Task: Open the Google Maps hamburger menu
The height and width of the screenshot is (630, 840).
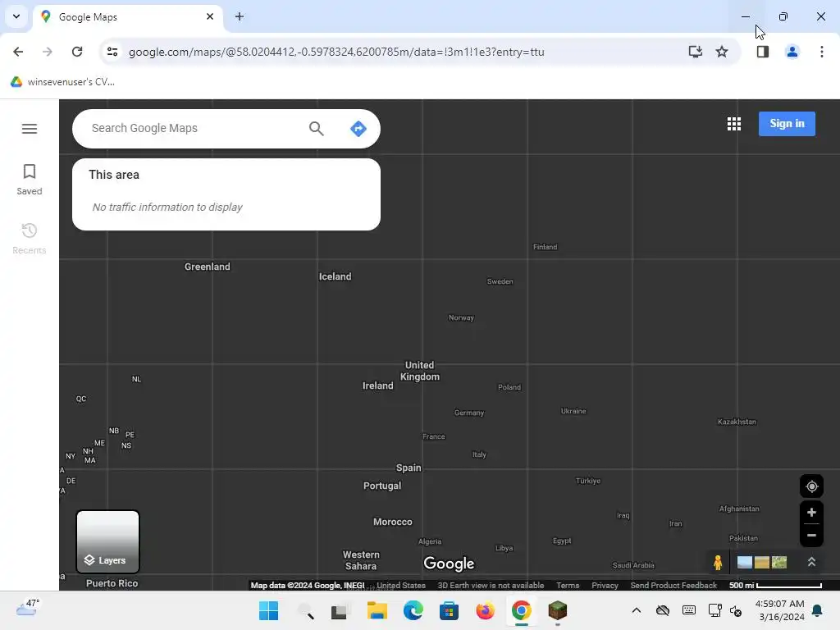Action: [x=30, y=129]
